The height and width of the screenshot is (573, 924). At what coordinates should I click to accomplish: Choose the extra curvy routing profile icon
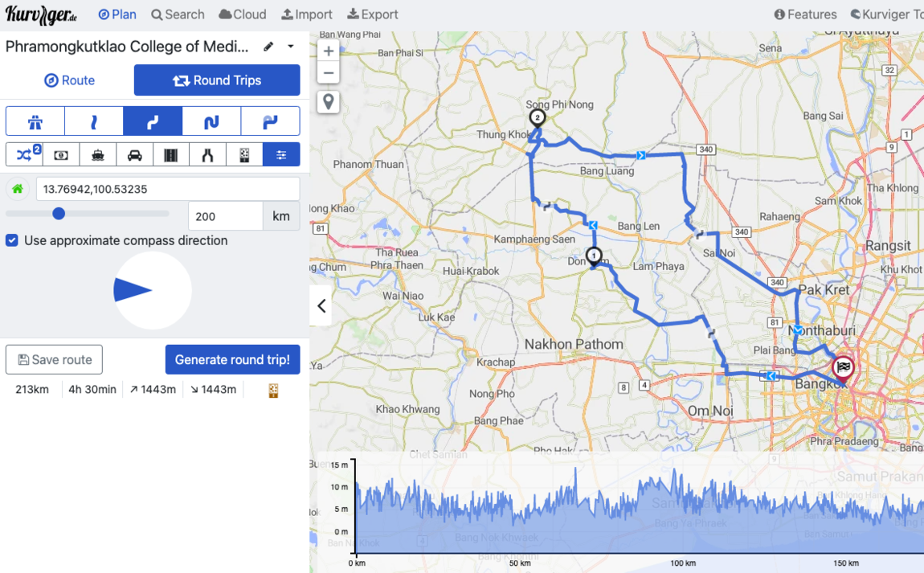[211, 121]
